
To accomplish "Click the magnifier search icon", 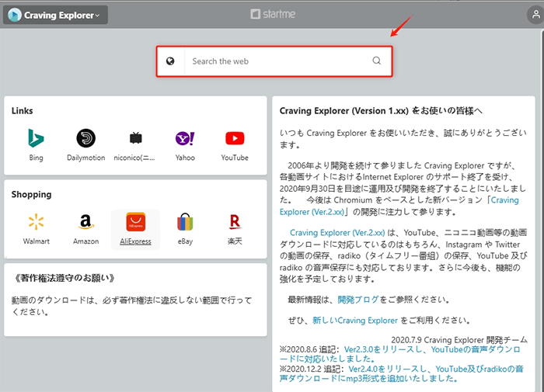I will [377, 61].
